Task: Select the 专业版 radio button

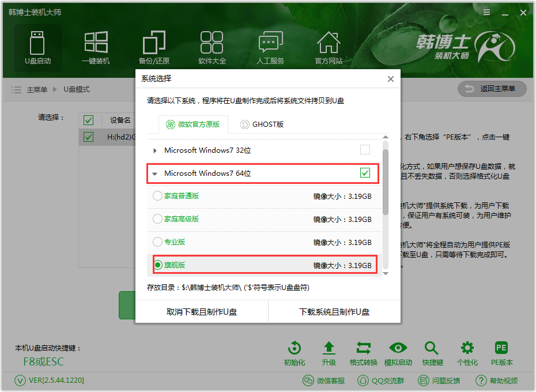Action: pos(157,242)
